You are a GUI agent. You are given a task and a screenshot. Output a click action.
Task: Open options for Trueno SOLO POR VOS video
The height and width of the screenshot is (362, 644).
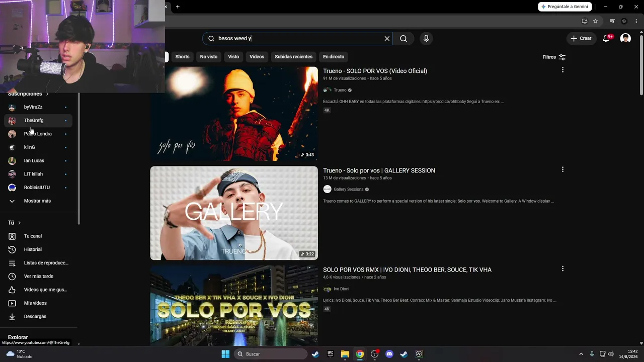pyautogui.click(x=562, y=70)
